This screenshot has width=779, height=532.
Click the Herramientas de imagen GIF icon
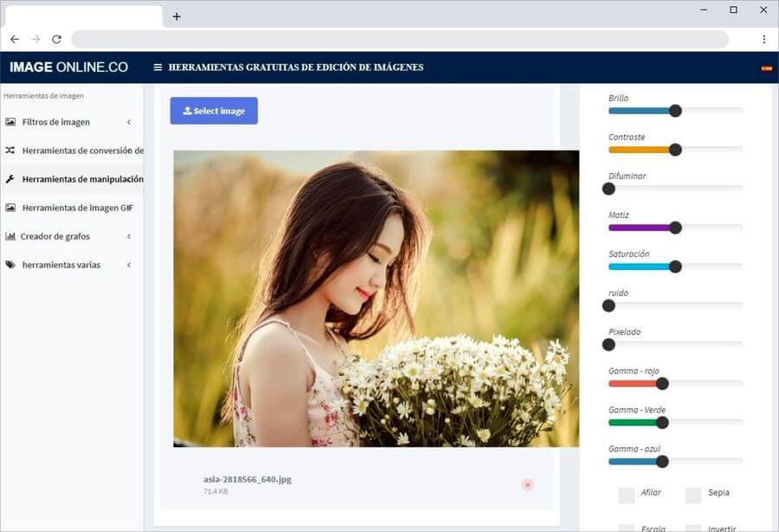(10, 208)
